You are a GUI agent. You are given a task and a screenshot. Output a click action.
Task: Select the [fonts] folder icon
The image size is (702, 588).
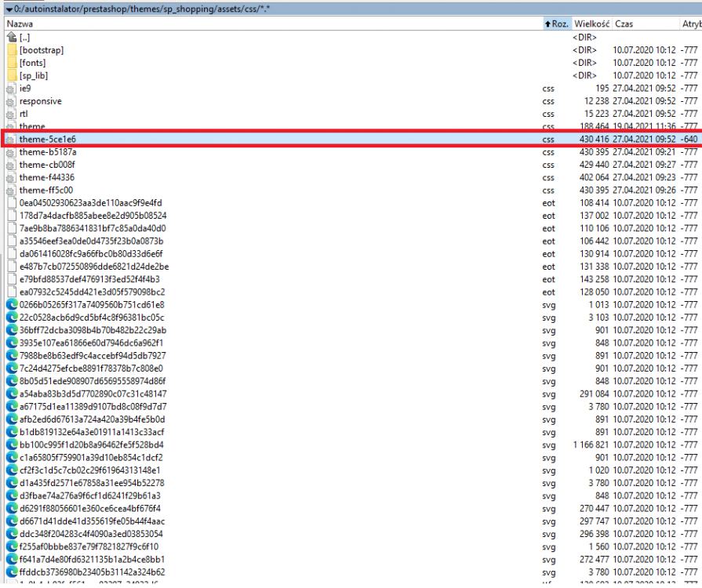tap(12, 63)
